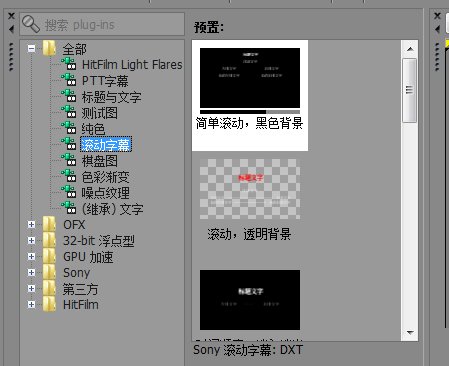The image size is (449, 366).
Task: Select HitFilm Light Flares in tree
Action: click(132, 64)
